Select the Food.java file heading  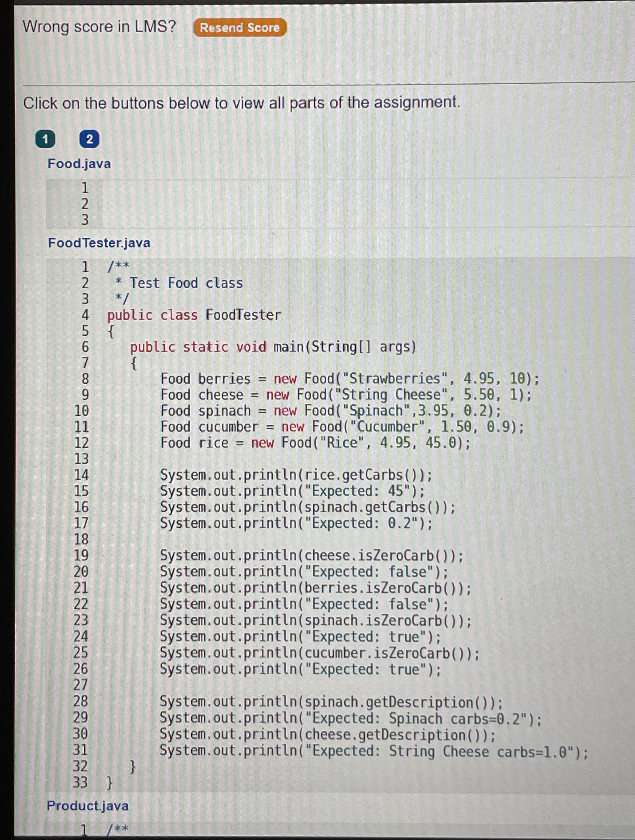(79, 164)
